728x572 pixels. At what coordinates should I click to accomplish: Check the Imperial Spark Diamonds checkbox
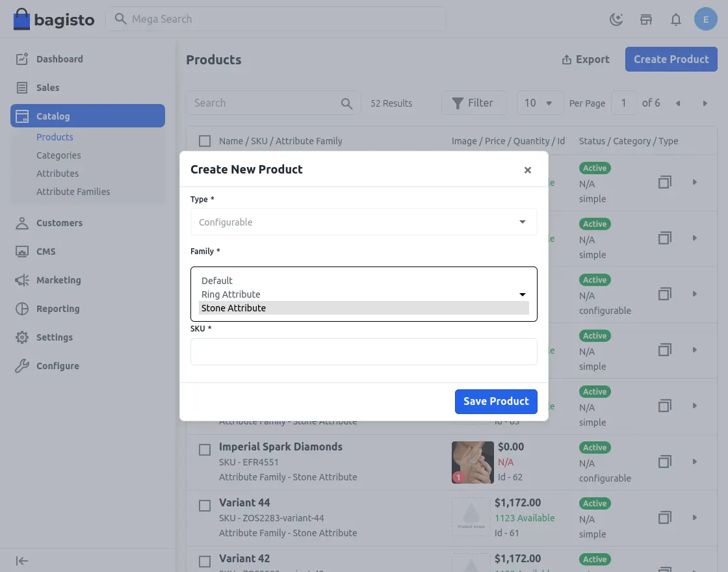pos(205,450)
